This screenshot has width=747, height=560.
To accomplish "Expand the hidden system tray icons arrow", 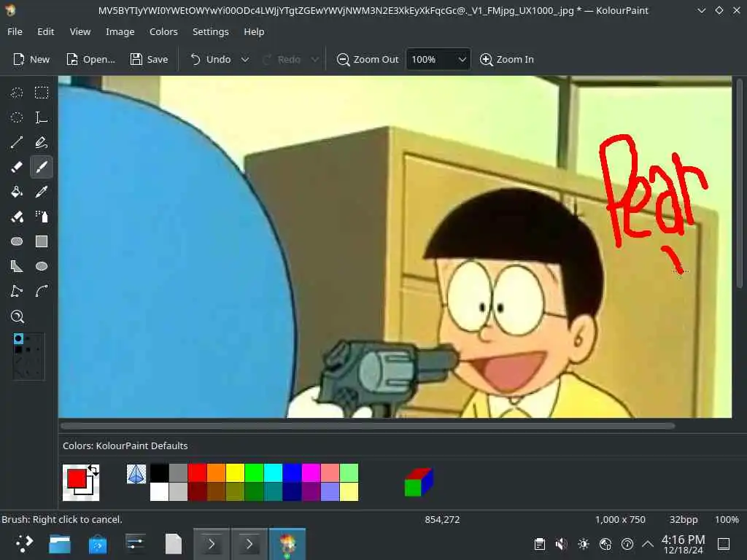I will (x=648, y=544).
